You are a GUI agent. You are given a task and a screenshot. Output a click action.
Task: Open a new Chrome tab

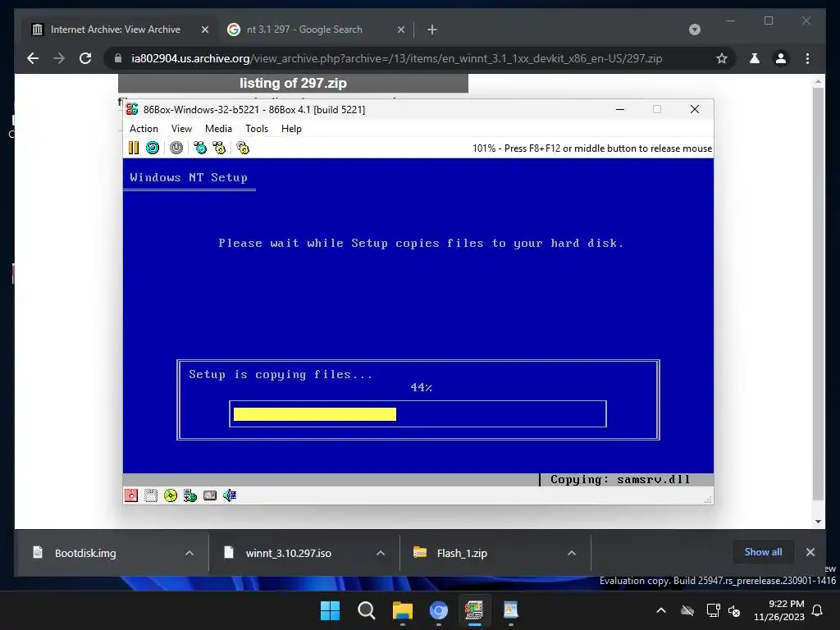tap(432, 30)
